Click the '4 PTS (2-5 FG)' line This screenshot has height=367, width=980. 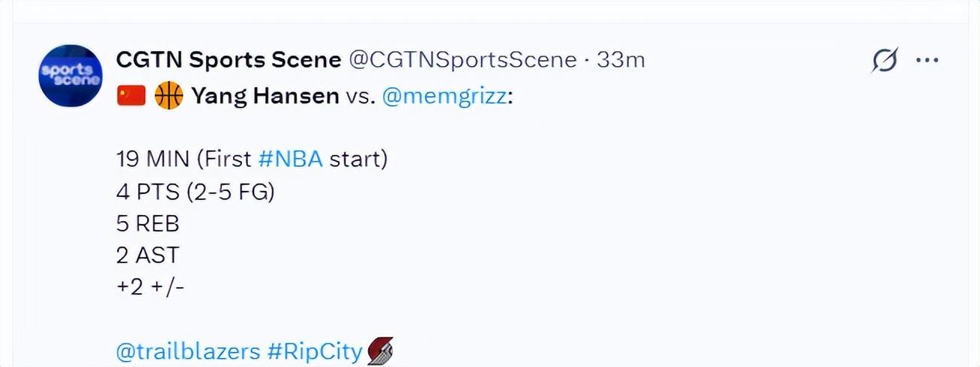pos(195,192)
